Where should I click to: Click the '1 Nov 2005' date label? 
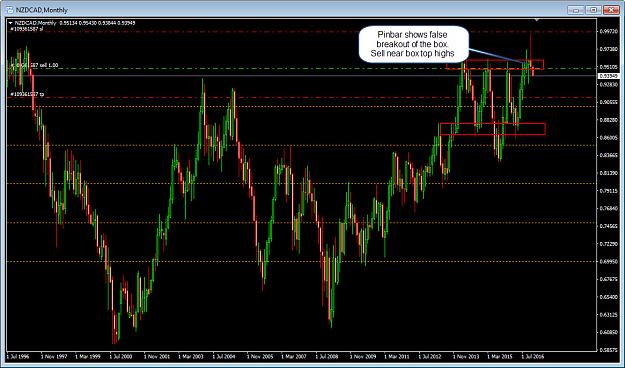(x=260, y=356)
